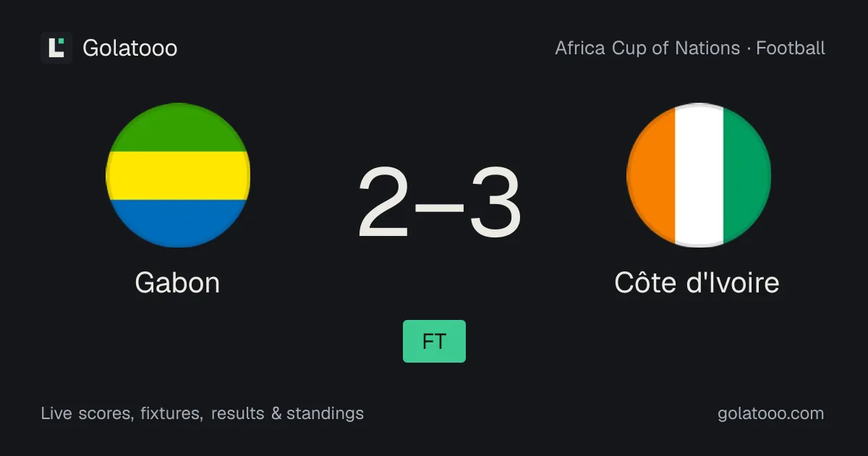Click the orange stripe of Ivorian flag
The image size is (868, 456).
pos(651,175)
